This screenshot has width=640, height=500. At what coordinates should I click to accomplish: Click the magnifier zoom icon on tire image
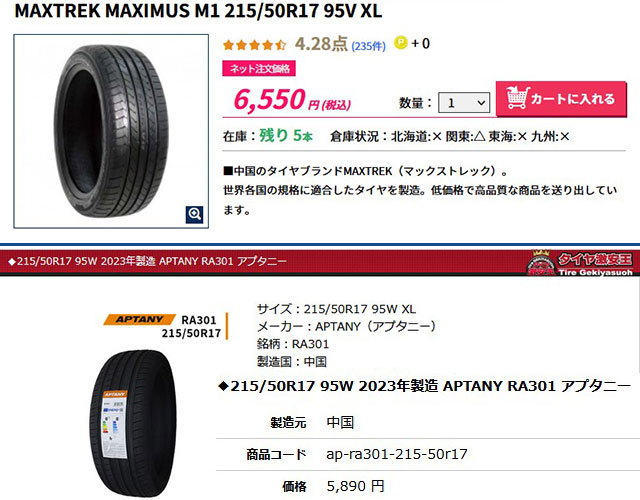click(x=194, y=214)
